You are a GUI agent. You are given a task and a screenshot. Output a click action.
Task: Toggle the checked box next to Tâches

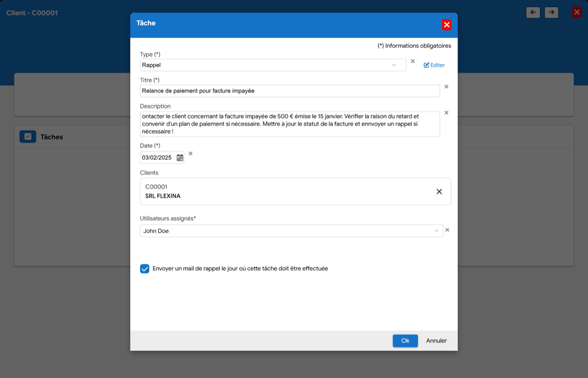click(28, 136)
